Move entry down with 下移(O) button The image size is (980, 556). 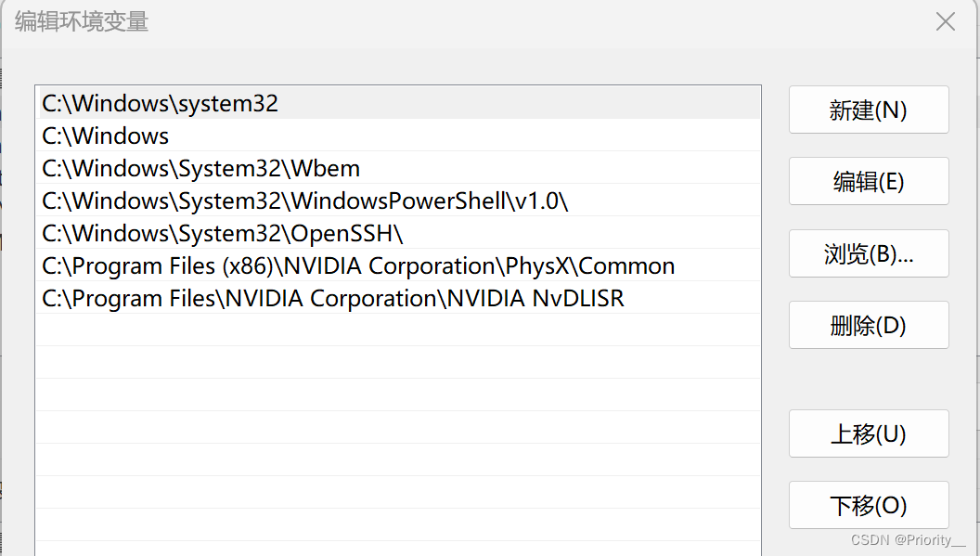[x=869, y=505]
